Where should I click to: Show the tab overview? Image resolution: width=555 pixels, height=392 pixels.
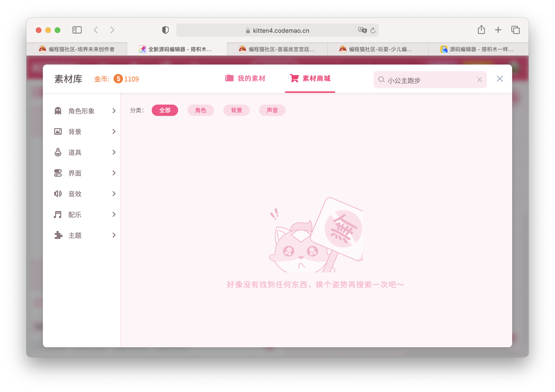coord(515,30)
